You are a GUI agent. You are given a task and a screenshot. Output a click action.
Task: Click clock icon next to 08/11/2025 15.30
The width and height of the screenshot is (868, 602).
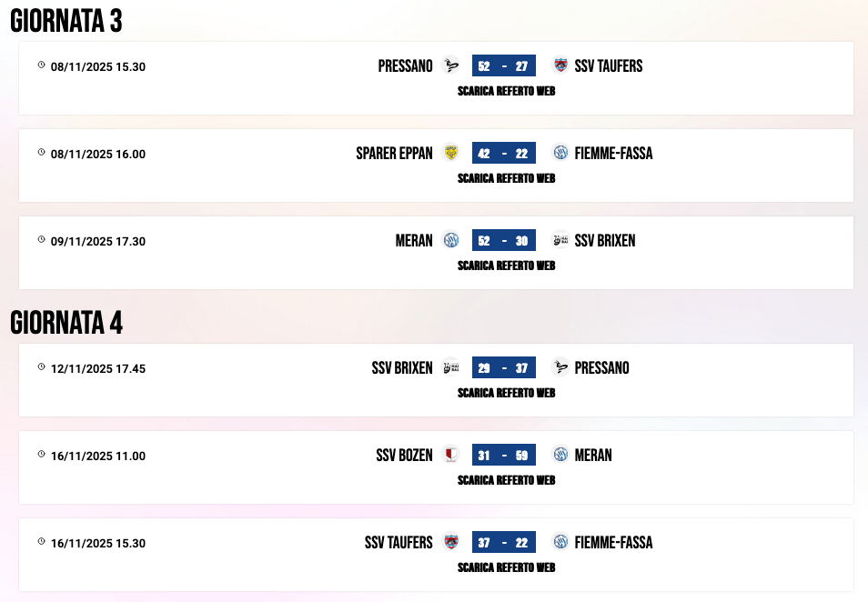click(41, 65)
